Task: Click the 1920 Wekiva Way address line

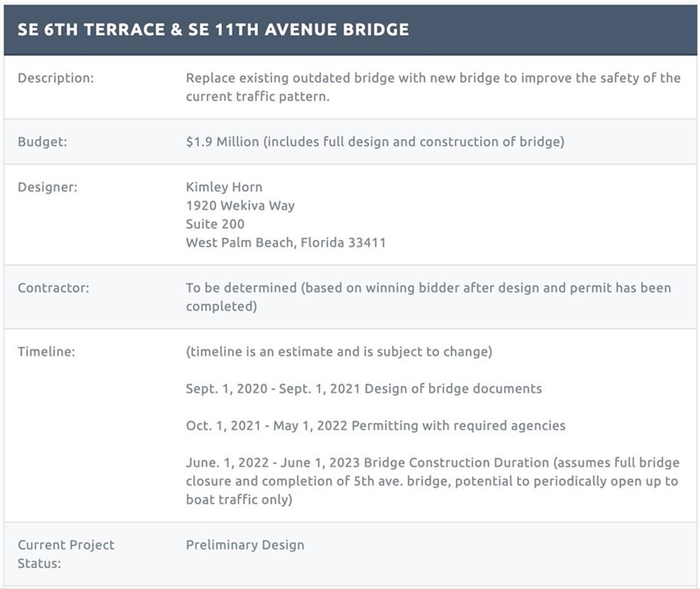Action: click(240, 206)
